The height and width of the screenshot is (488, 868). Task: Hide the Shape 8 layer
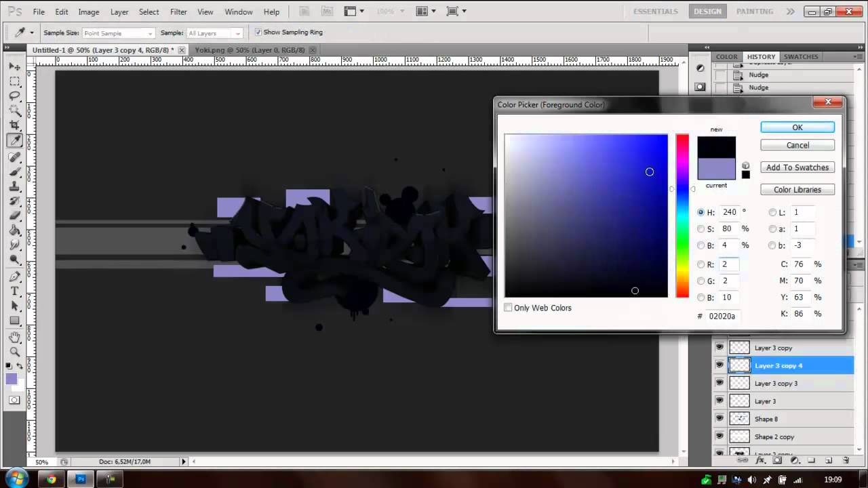(x=719, y=419)
